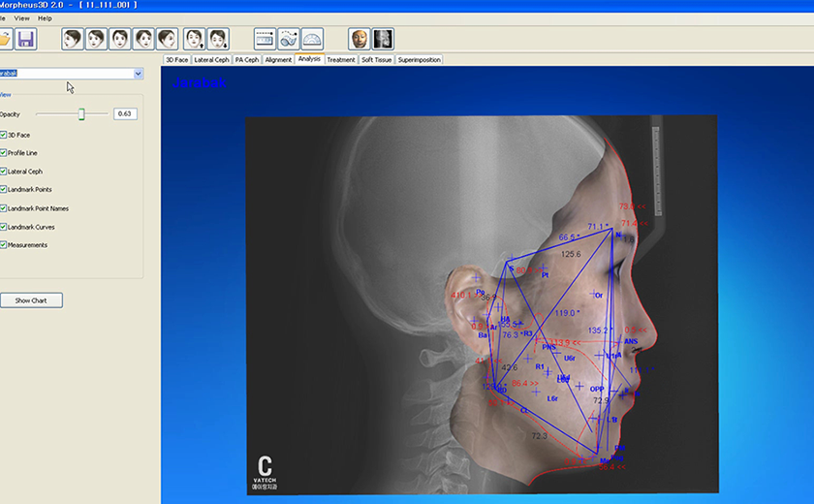
Task: Click the 125.6 measurement value
Action: tap(571, 254)
